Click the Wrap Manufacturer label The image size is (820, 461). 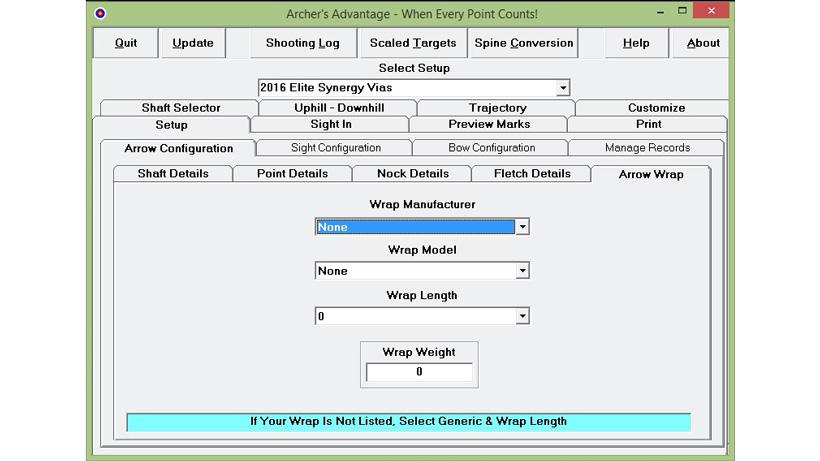(422, 204)
